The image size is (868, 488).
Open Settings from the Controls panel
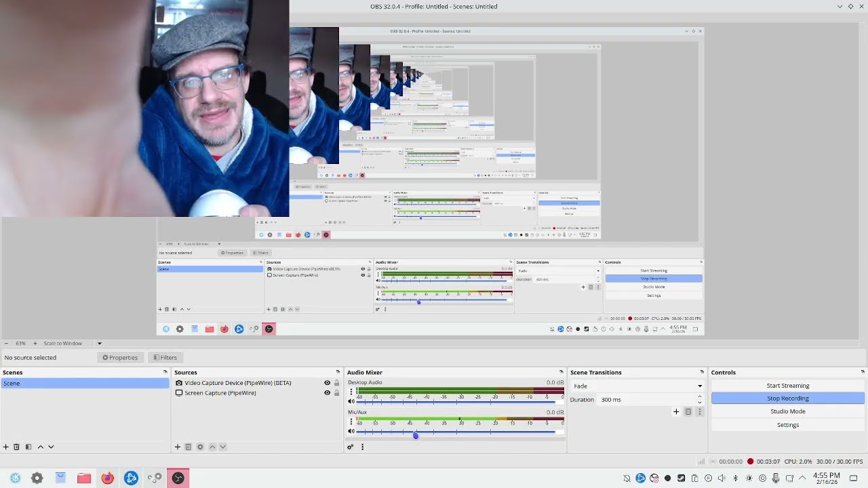[788, 425]
